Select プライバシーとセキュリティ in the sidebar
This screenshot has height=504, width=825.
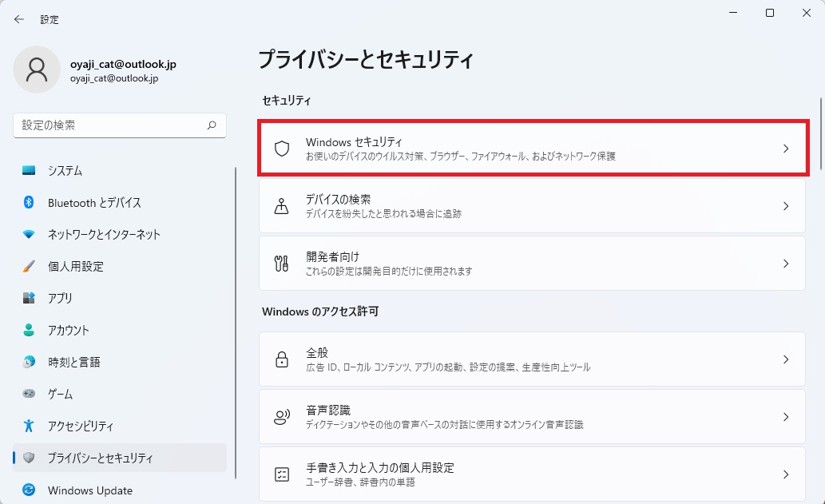[120, 458]
